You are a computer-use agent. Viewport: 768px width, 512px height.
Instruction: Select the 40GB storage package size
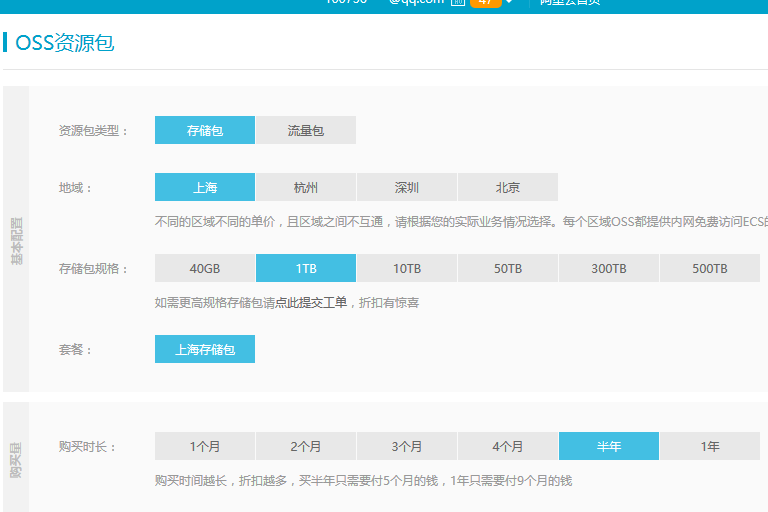point(205,268)
